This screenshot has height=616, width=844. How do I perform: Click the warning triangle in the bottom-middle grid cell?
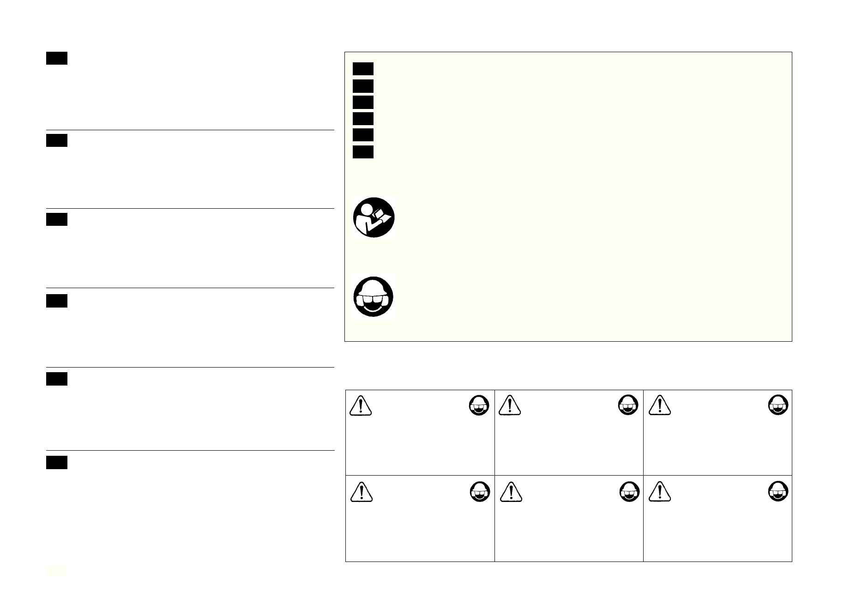(511, 492)
